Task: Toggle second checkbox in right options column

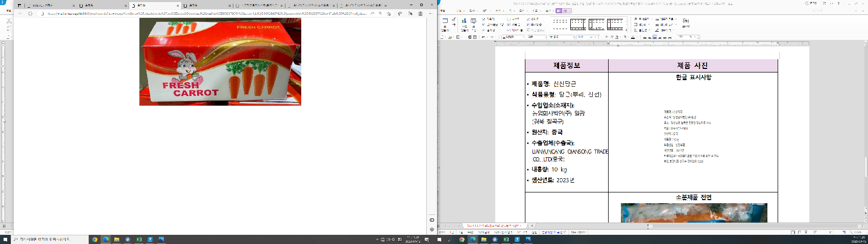Action: tap(528, 25)
